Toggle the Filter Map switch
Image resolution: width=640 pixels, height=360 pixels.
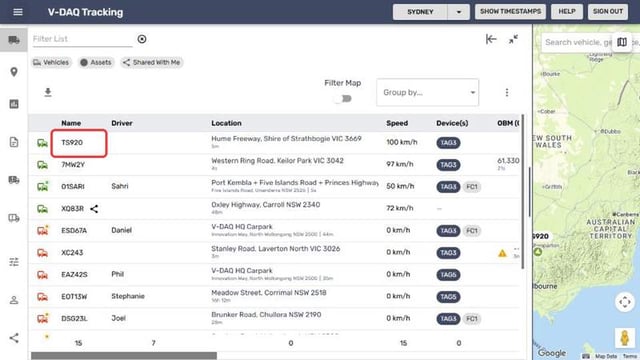coord(342,99)
